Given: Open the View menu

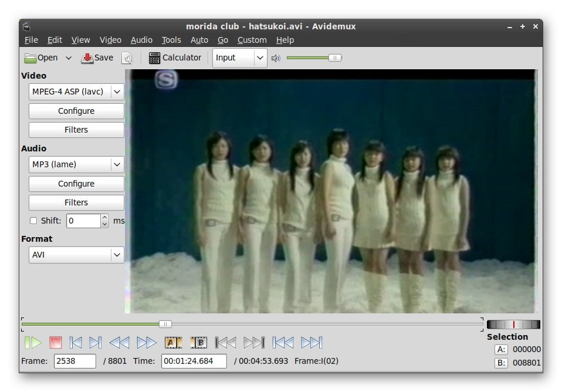Looking at the screenshot, I should (x=80, y=40).
